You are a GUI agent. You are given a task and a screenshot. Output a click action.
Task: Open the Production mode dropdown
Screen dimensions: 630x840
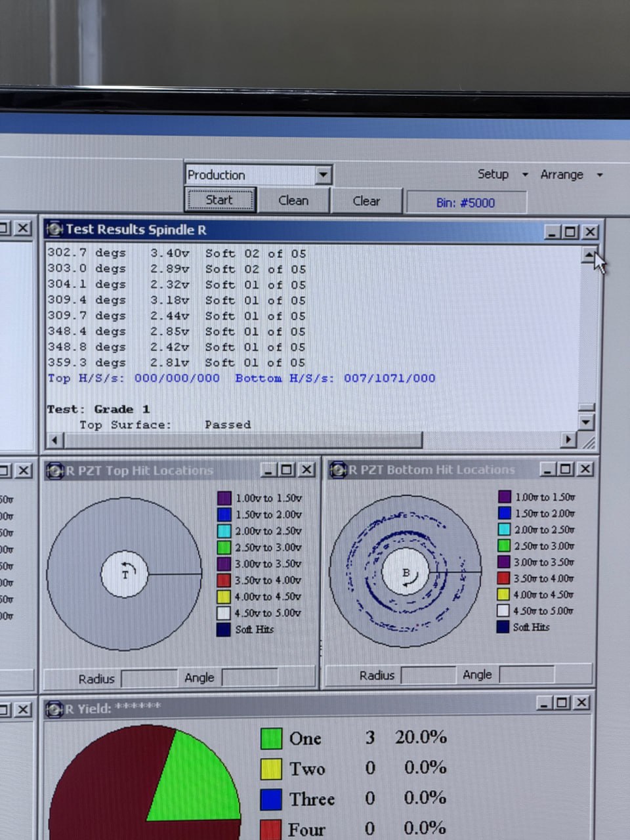[x=323, y=175]
